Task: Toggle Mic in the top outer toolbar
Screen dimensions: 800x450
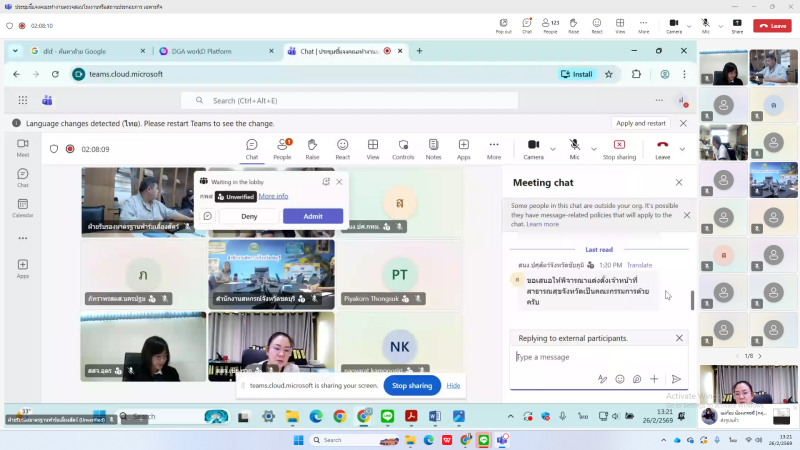Action: (705, 23)
